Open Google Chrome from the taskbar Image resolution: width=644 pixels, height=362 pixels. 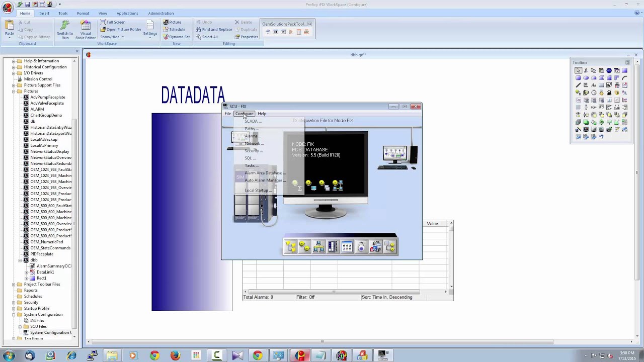point(154,355)
